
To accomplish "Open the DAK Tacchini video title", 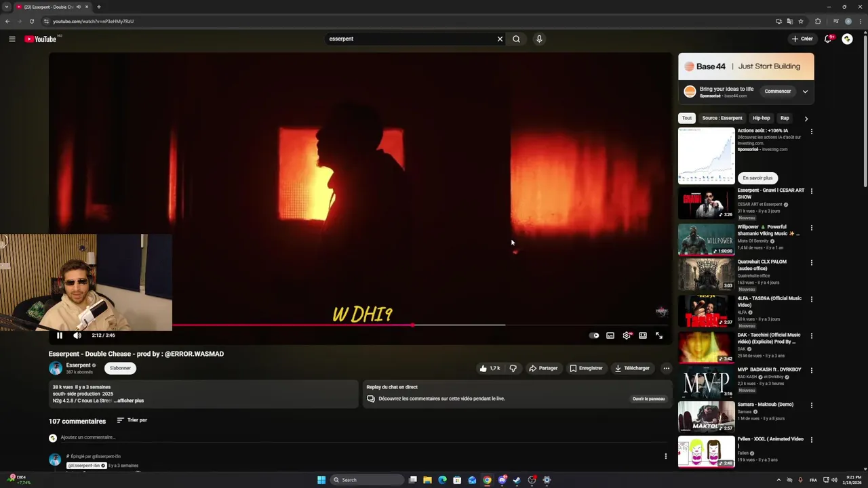I will (769, 338).
